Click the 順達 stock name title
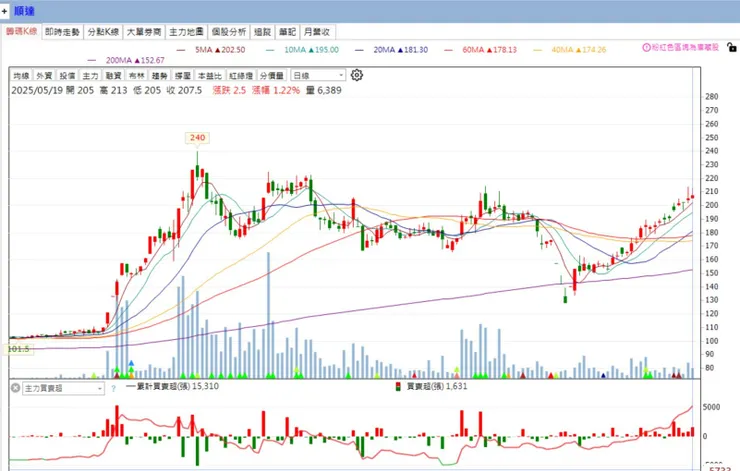The width and height of the screenshot is (740, 471). point(24,11)
